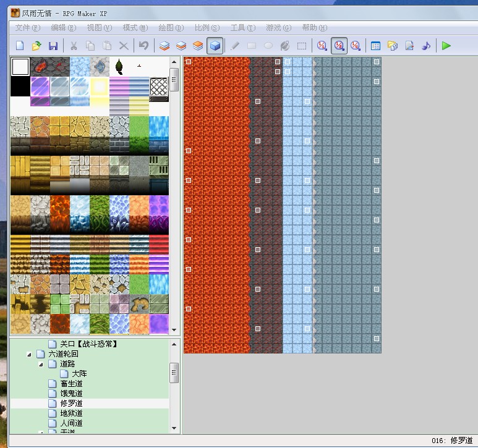Click the New Project icon

[x=20, y=46]
